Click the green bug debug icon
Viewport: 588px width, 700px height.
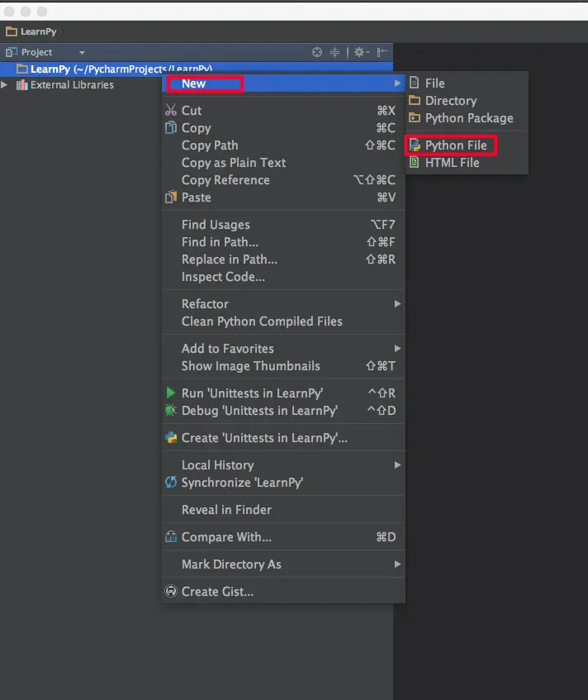[170, 410]
